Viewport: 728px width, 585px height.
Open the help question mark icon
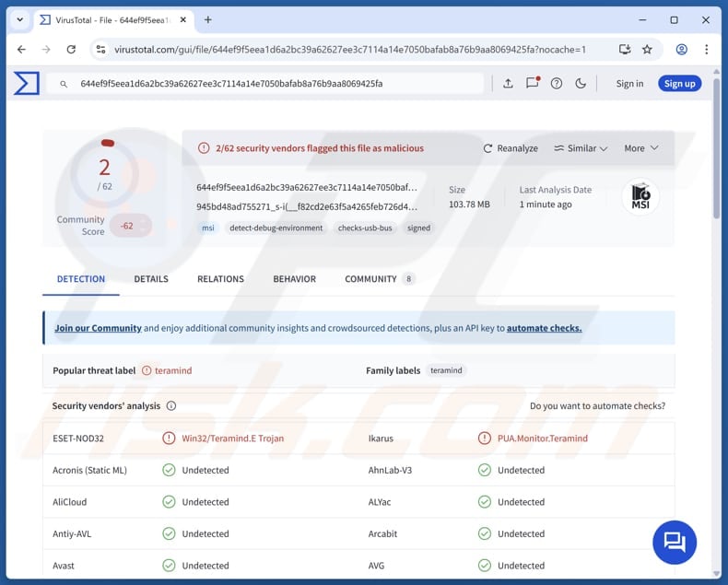coord(557,84)
